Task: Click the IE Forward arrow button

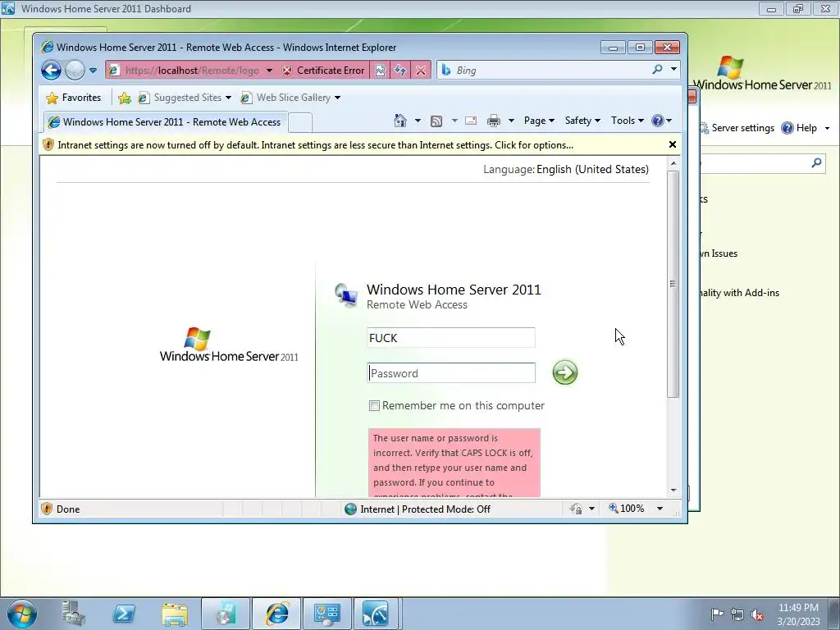Action: point(75,71)
